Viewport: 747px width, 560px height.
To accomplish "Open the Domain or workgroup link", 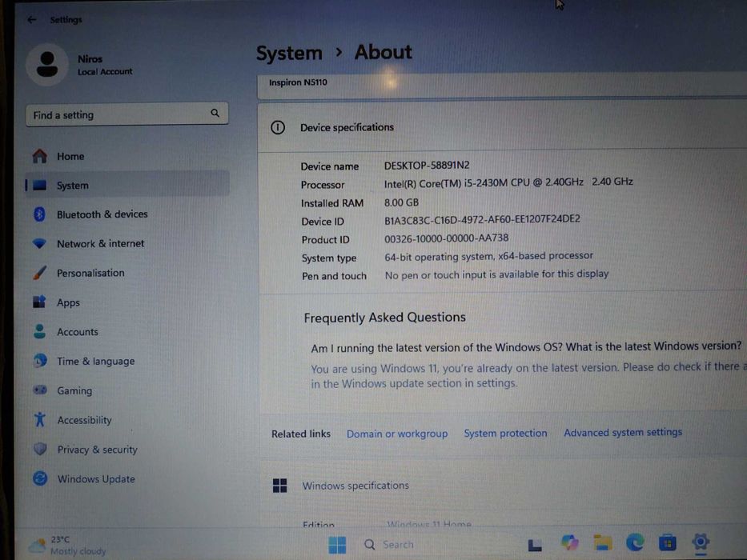I will [x=397, y=434].
